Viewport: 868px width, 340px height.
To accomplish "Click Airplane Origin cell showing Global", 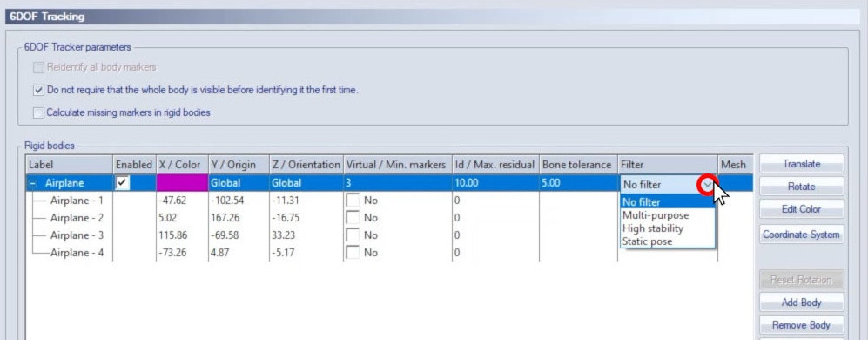I will click(239, 183).
